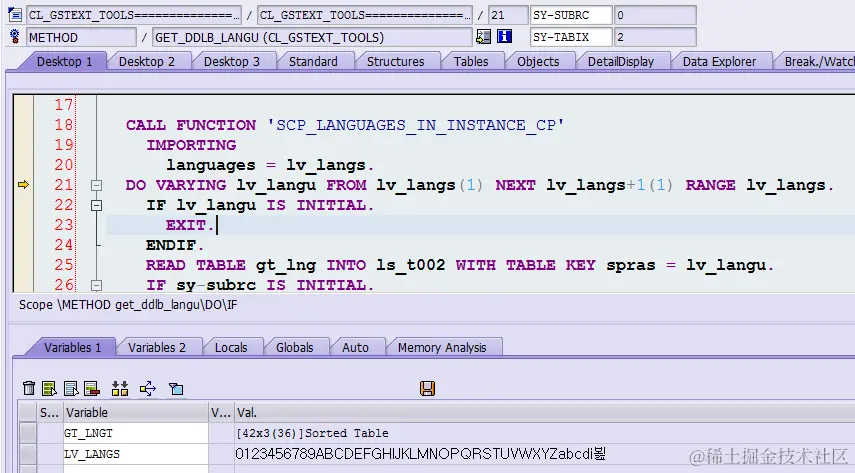Click the green list icon in variables toolbar
The width and height of the screenshot is (855, 473).
pyautogui.click(x=49, y=388)
